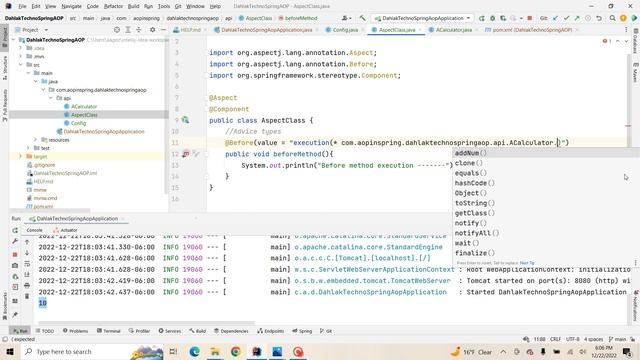Viewport: 640px width, 360px height.
Task: Open the Problems tool window
Action: [76, 331]
